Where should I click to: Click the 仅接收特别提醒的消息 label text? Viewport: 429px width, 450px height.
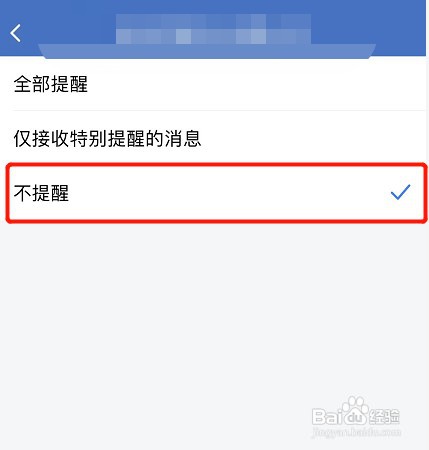coord(107,138)
